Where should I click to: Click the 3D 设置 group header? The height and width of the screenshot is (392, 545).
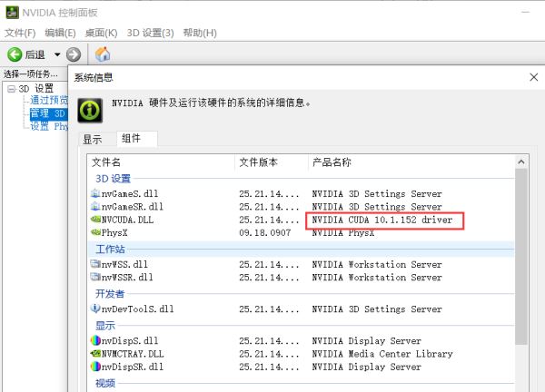click(x=113, y=179)
